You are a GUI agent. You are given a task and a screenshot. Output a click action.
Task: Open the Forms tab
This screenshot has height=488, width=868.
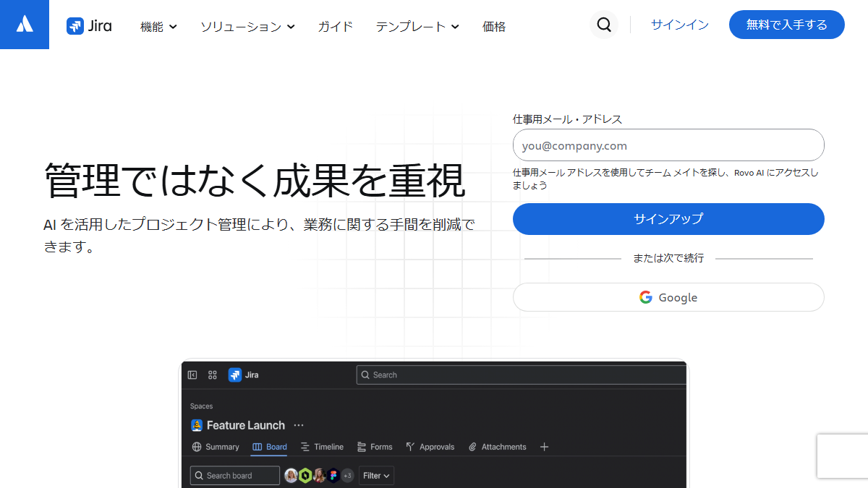[x=375, y=447]
